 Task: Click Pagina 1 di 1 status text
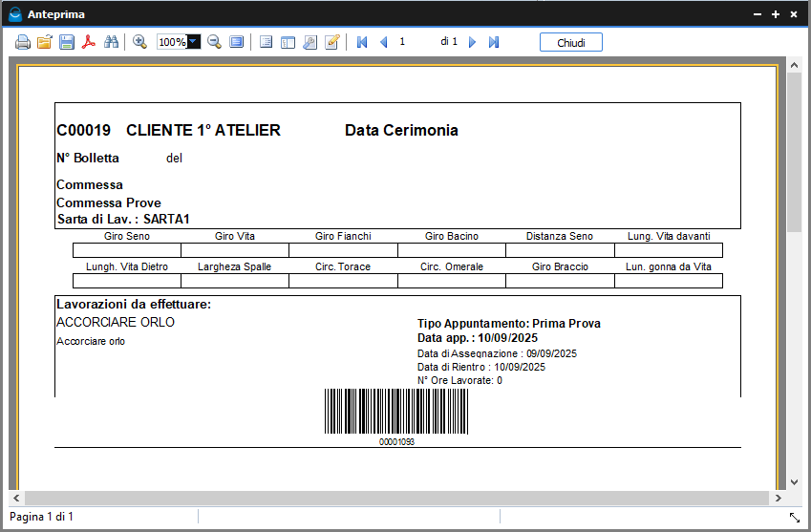click(x=41, y=517)
